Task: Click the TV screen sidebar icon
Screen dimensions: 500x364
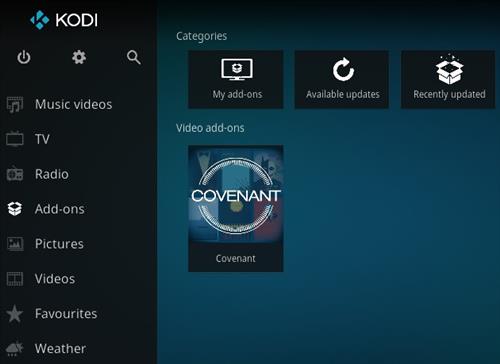Action: (15, 139)
